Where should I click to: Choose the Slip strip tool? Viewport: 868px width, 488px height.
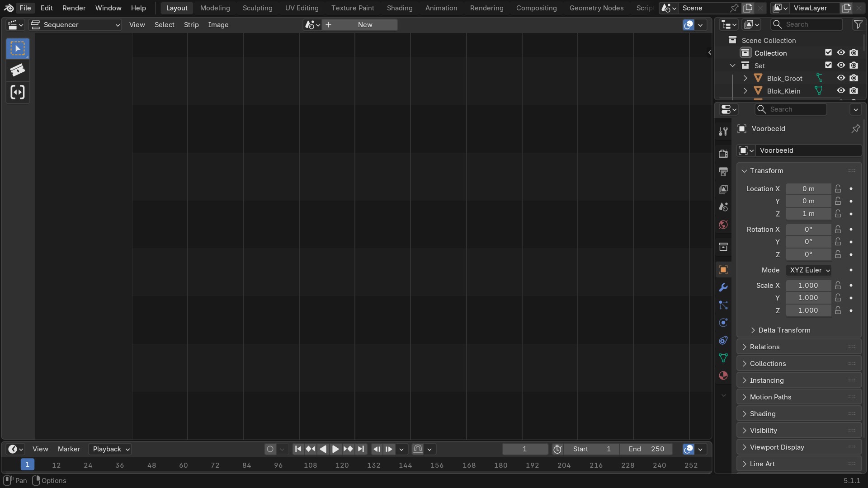pyautogui.click(x=18, y=93)
